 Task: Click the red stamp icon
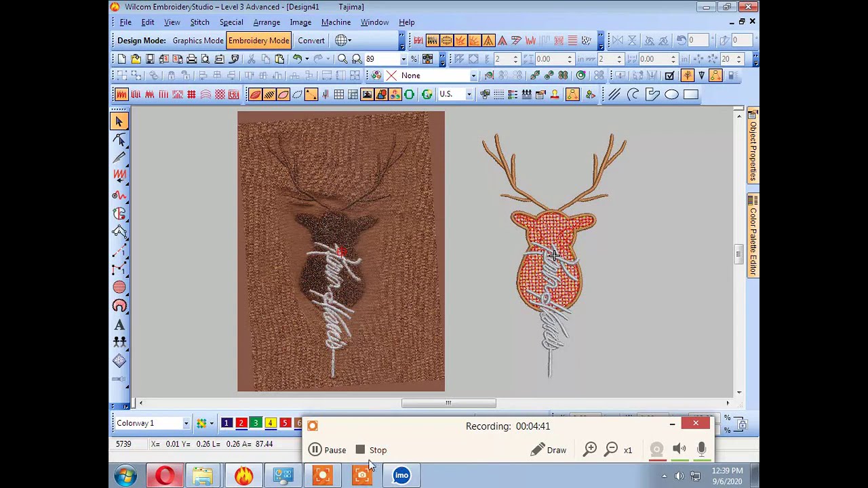coord(555,94)
